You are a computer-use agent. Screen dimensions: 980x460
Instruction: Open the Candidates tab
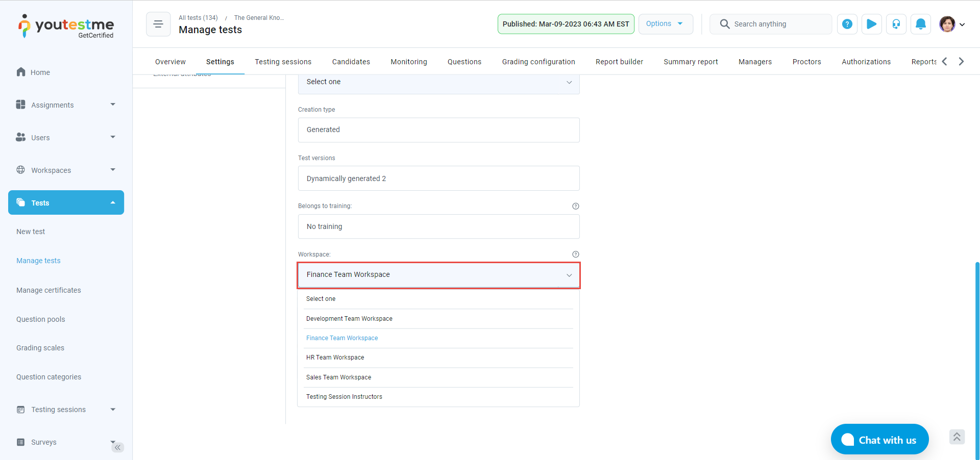point(351,62)
